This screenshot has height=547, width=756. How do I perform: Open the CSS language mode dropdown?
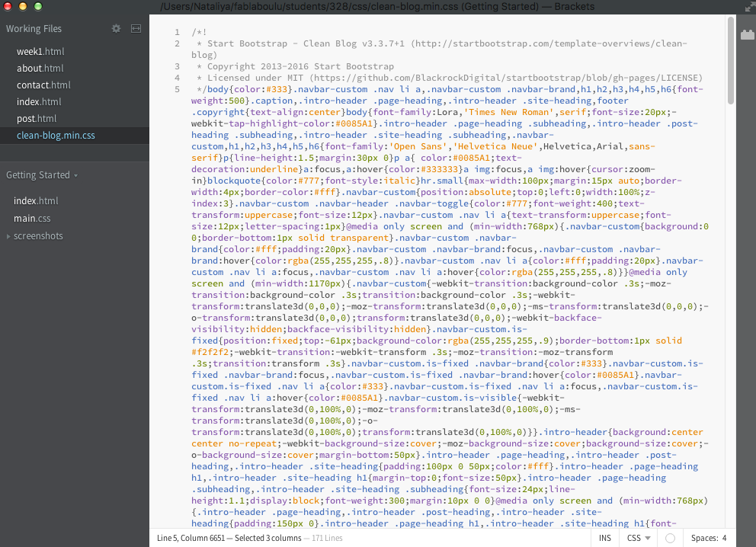click(x=639, y=539)
